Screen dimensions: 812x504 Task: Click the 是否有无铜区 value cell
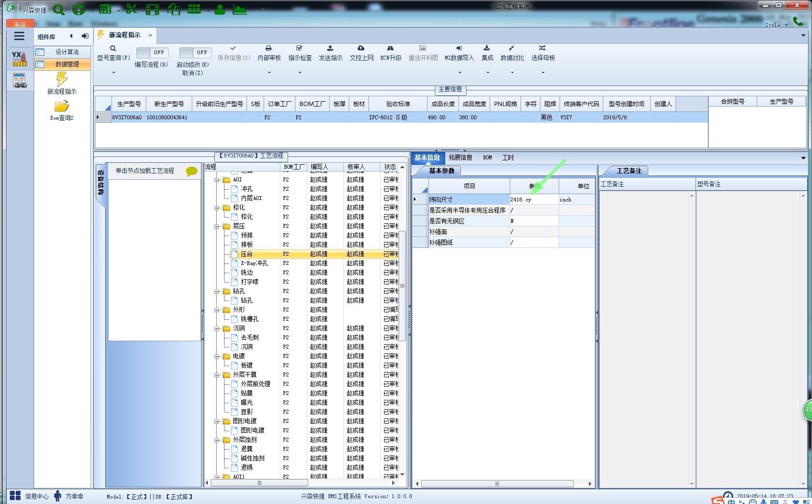point(534,221)
